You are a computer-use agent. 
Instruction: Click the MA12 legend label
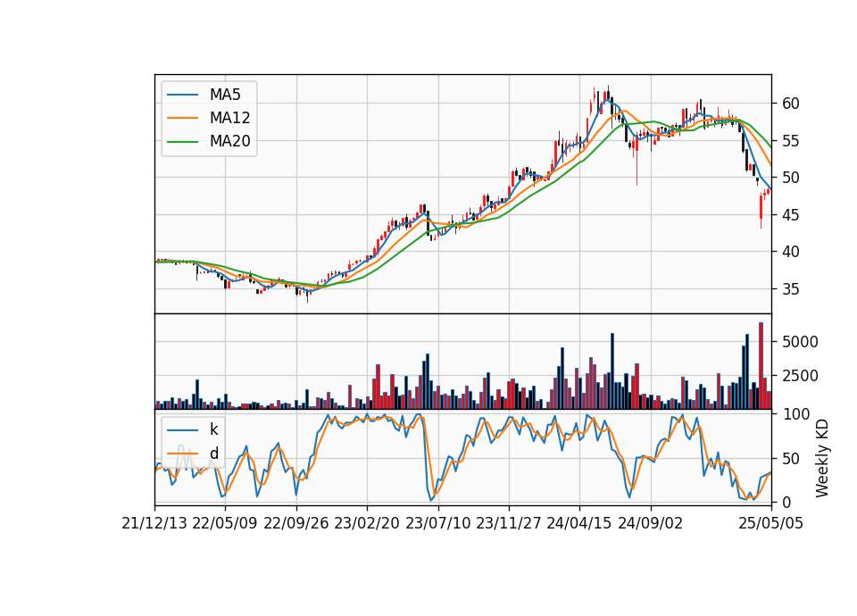click(x=229, y=118)
